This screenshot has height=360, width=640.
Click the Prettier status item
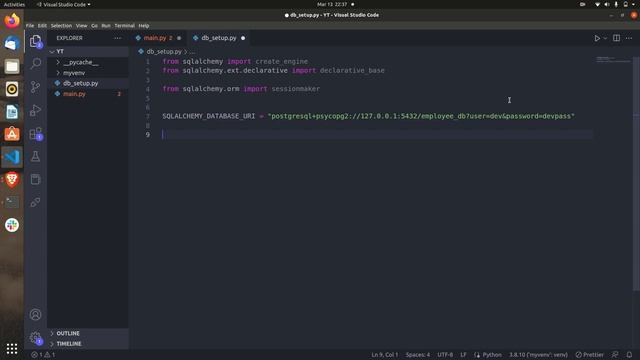[x=589, y=355]
